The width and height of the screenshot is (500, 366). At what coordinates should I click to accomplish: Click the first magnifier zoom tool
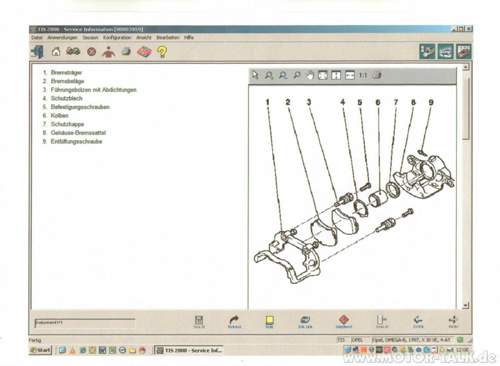coord(269,75)
